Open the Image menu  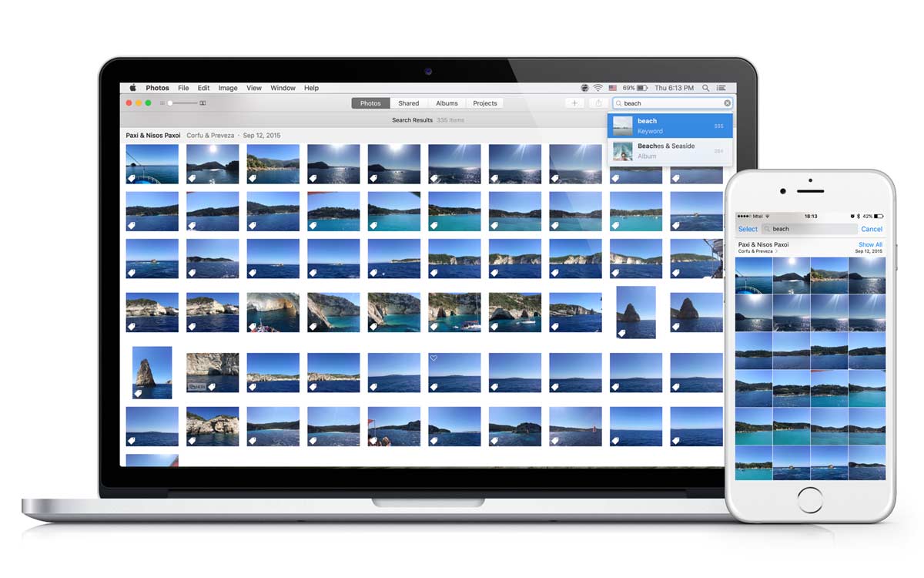point(228,88)
